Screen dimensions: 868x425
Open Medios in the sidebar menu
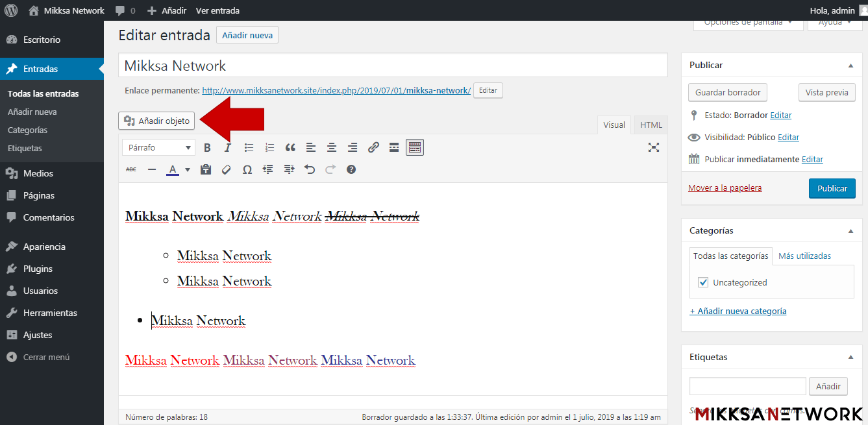pyautogui.click(x=38, y=173)
